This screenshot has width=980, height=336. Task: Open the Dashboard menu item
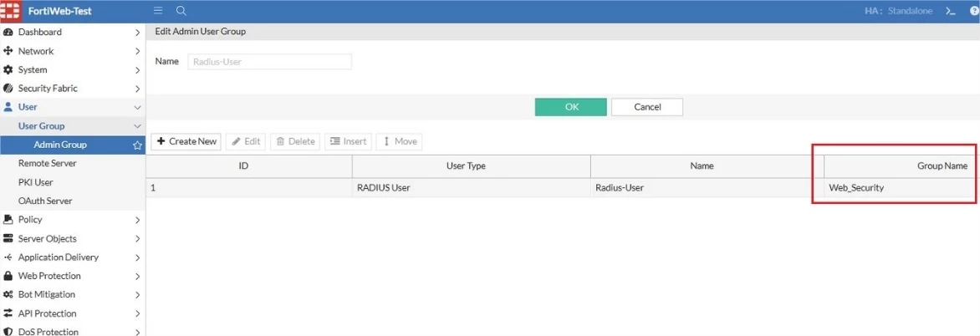click(73, 32)
